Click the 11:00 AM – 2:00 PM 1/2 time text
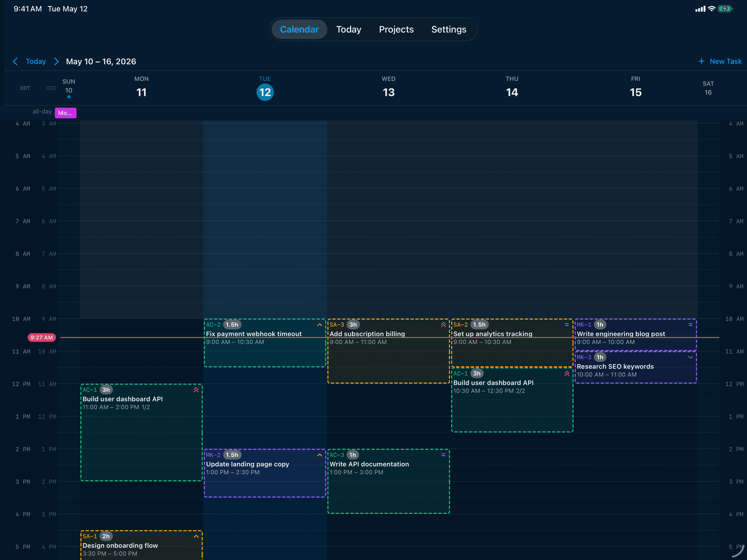Image resolution: width=747 pixels, height=560 pixels. click(116, 407)
